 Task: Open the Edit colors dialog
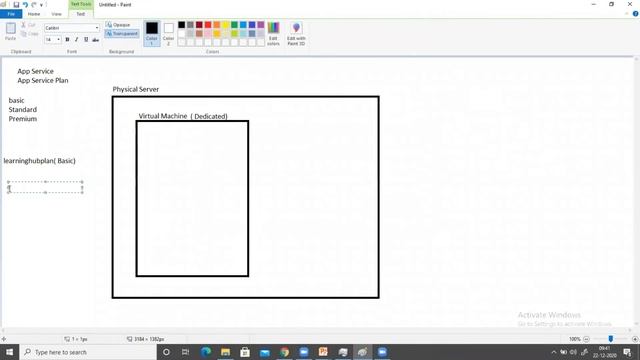point(273,33)
